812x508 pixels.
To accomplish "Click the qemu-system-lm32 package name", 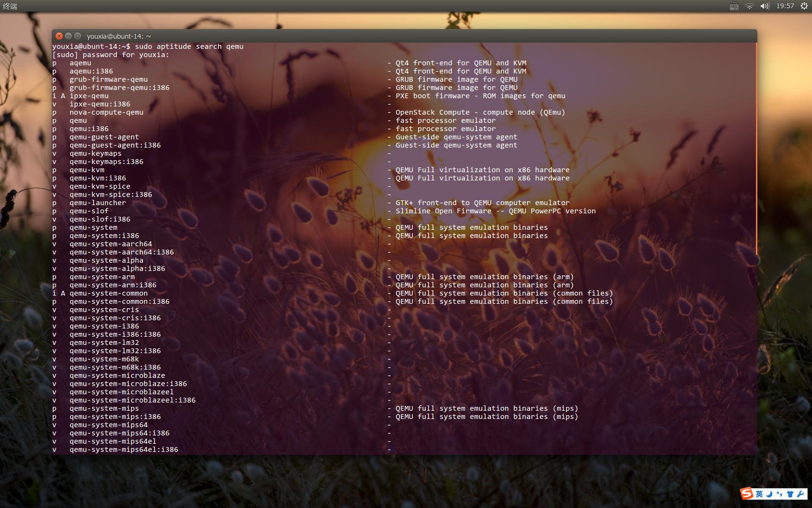I will (x=104, y=343).
